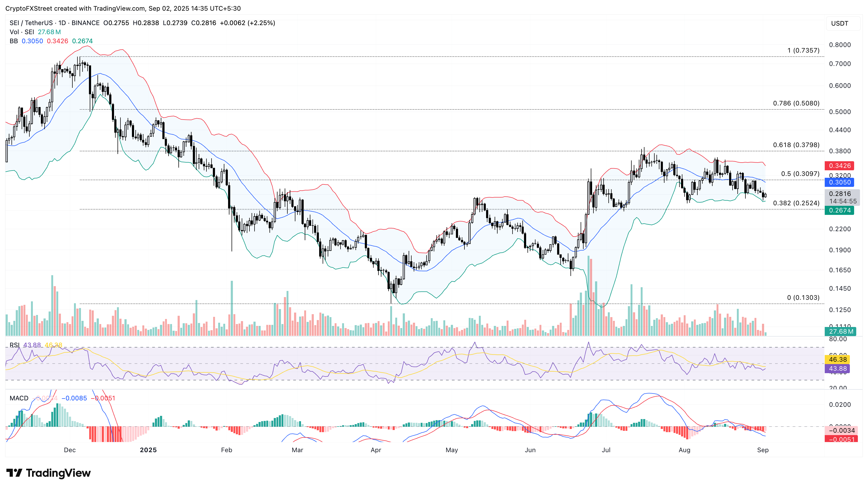
Task: Click the blue 0.3050 BB basis price tag
Action: click(839, 182)
